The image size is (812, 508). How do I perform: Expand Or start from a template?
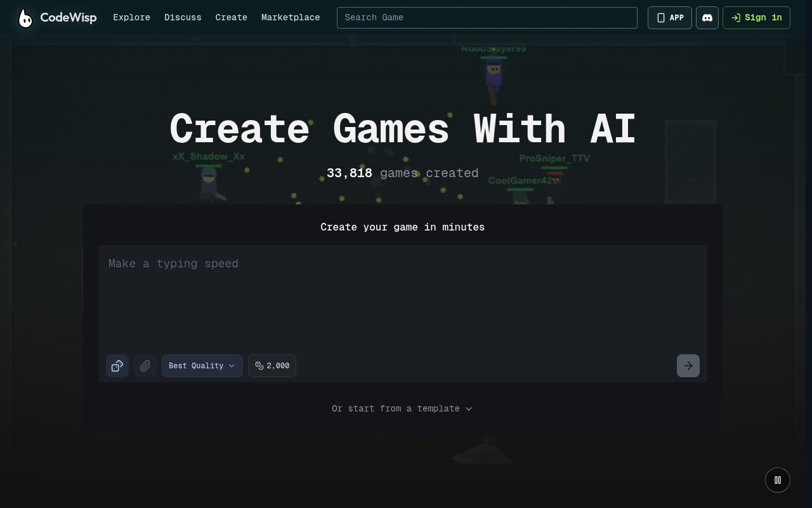[402, 408]
